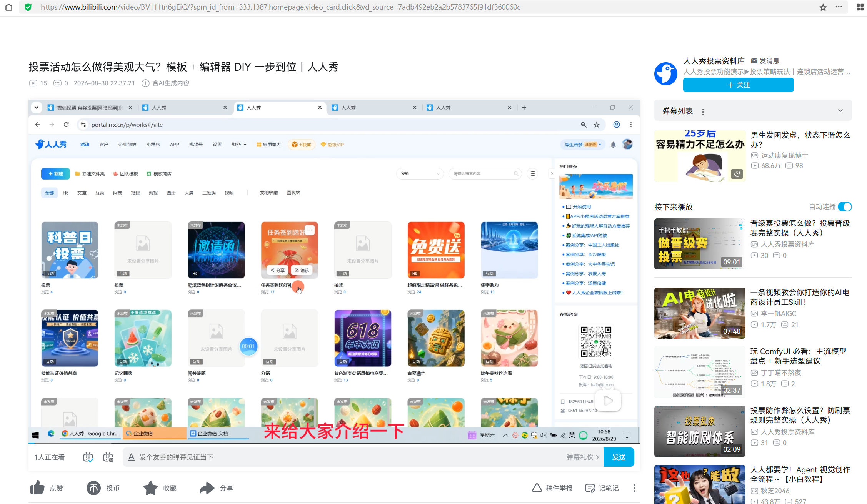Click the 分享 share arrow icon
This screenshot has height=504, width=867.
click(207, 488)
